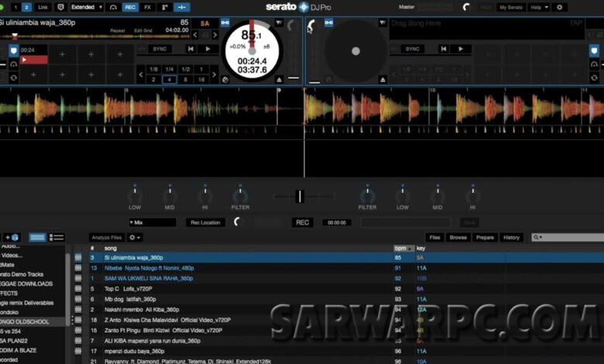
Task: Open right deck platter dropdown arrow
Action: coord(382,23)
